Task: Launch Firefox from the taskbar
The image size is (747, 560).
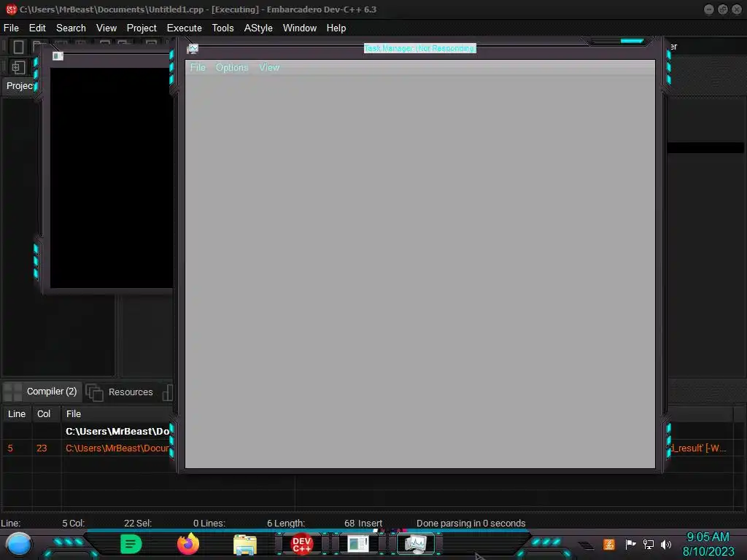Action: tap(188, 544)
